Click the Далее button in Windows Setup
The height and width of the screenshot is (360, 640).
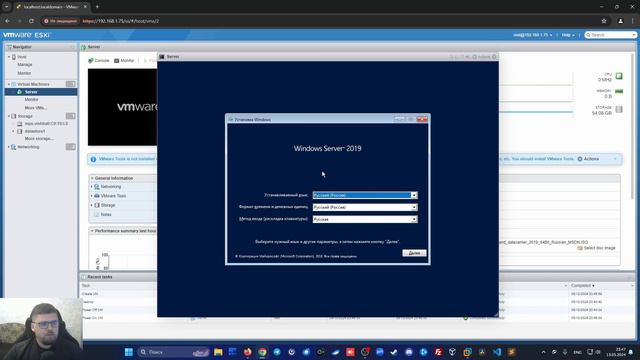(x=414, y=253)
